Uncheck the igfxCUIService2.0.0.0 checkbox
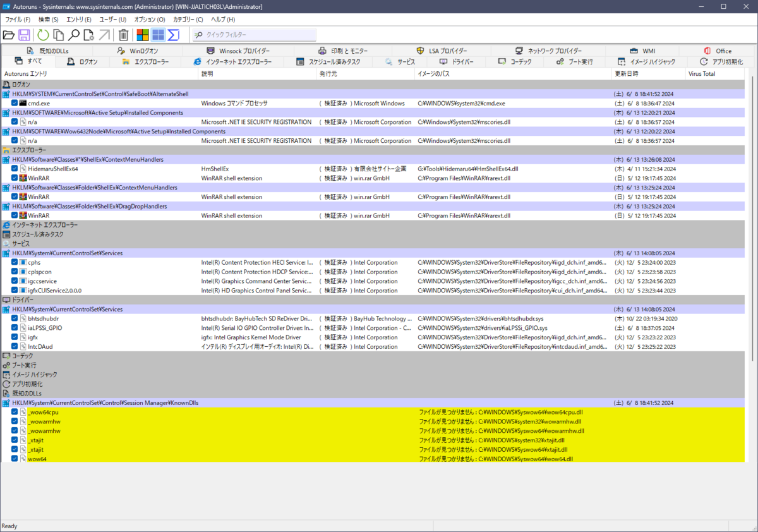Viewport: 758px width, 532px height. [15, 291]
